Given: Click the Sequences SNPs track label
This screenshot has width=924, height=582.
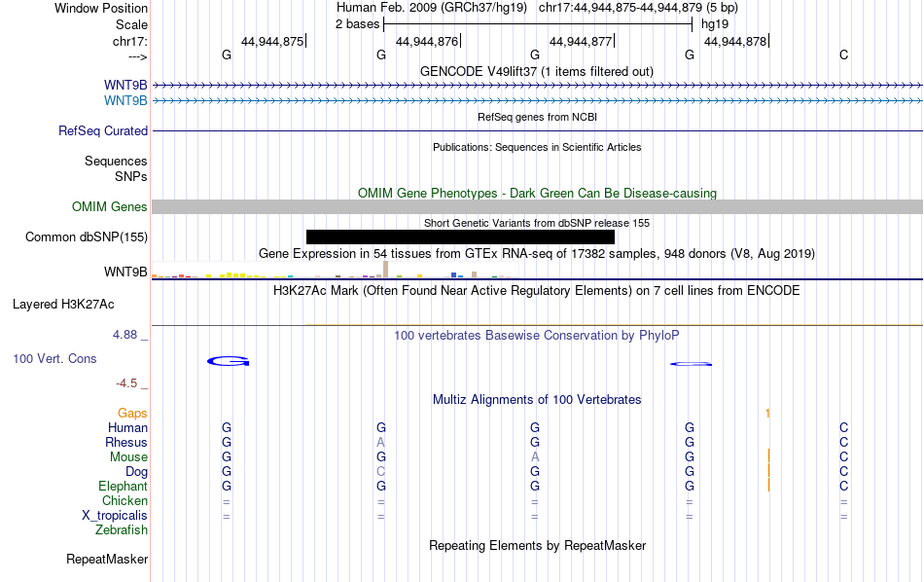Looking at the screenshot, I should tap(116, 168).
